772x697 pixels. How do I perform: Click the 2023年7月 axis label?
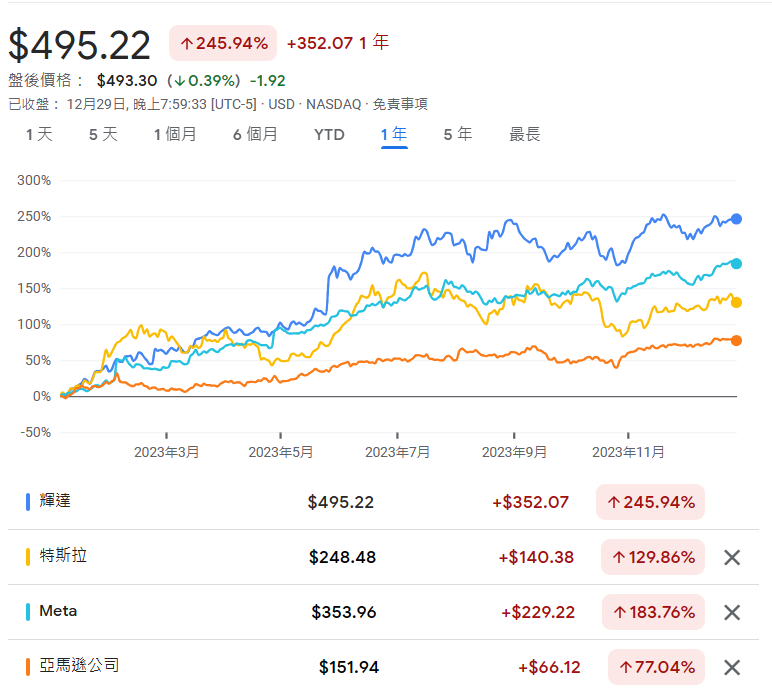point(397,452)
